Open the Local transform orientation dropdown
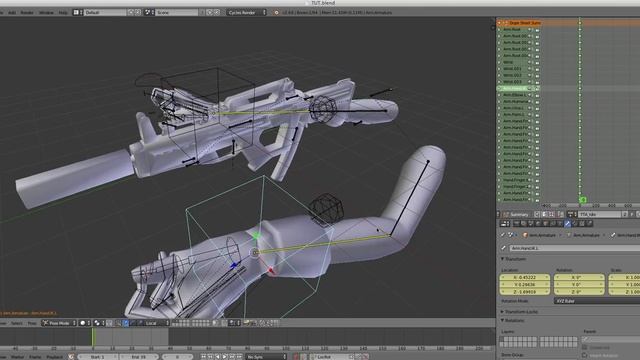 click(x=154, y=323)
